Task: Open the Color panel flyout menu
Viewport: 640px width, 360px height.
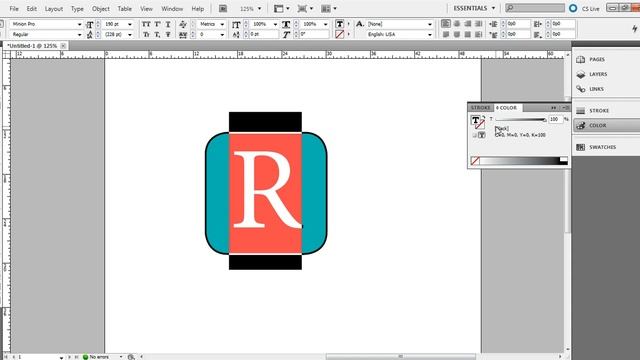Action: click(565, 108)
